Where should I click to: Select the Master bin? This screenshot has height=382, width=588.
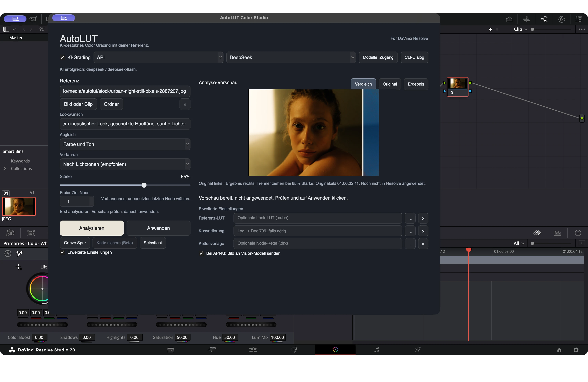[16, 38]
